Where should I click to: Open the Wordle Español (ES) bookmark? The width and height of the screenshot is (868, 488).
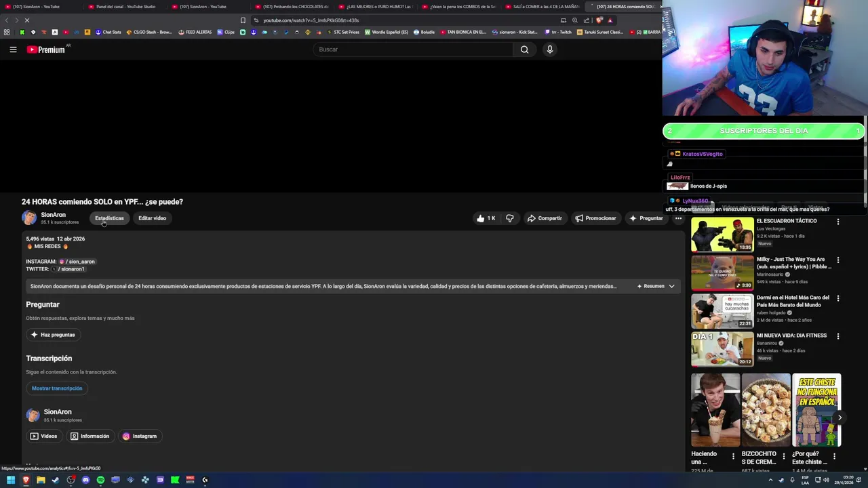pos(387,32)
